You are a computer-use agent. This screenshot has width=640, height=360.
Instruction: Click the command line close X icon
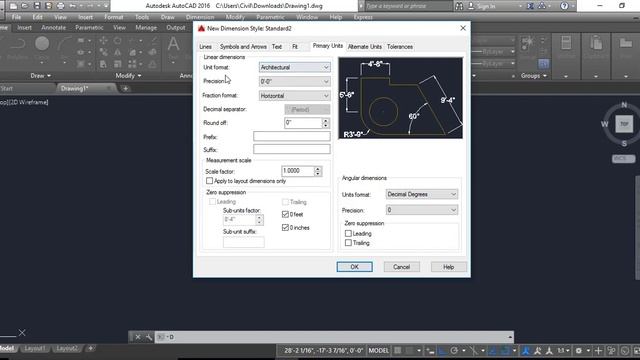pos(138,337)
